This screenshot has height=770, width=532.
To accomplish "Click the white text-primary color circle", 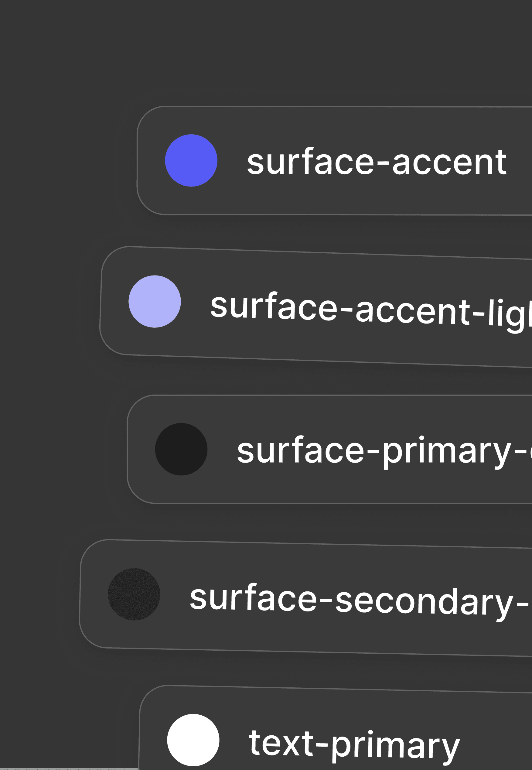I will point(193,740).
